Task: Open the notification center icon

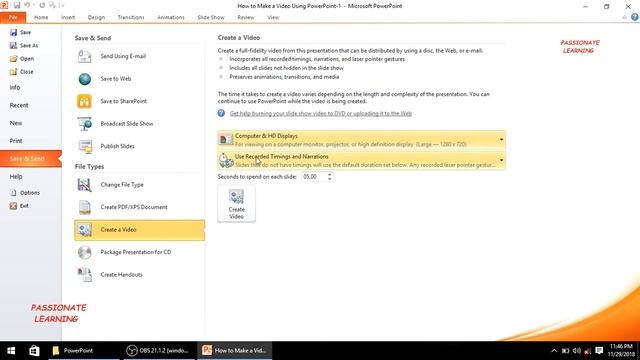Action: [599, 351]
